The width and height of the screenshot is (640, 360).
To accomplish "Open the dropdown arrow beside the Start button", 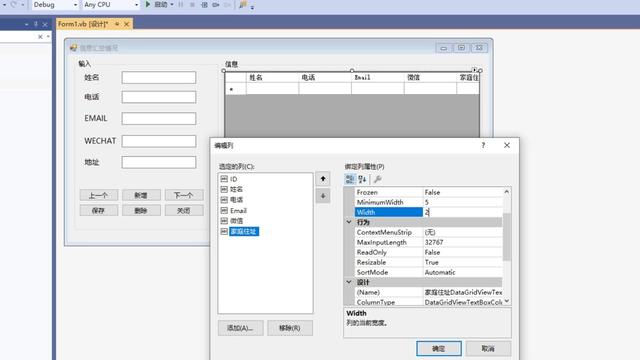I will 172,5.
